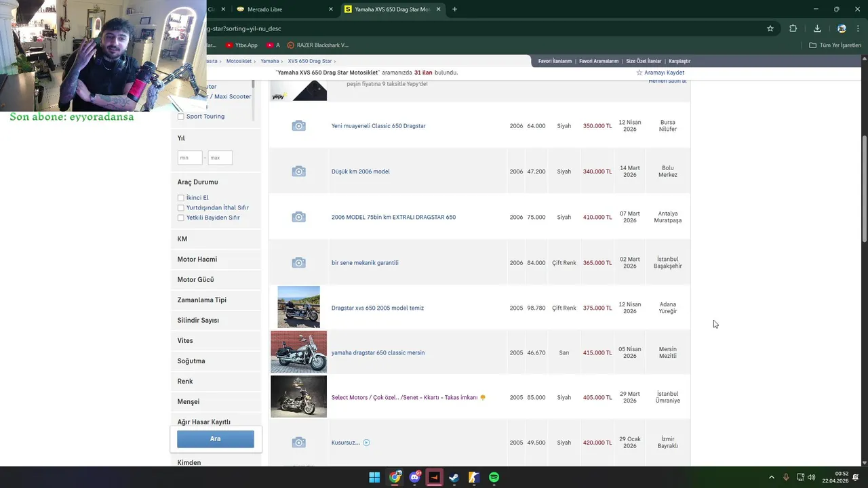Open Chrome from the taskbar
868x488 pixels.
pos(395,477)
